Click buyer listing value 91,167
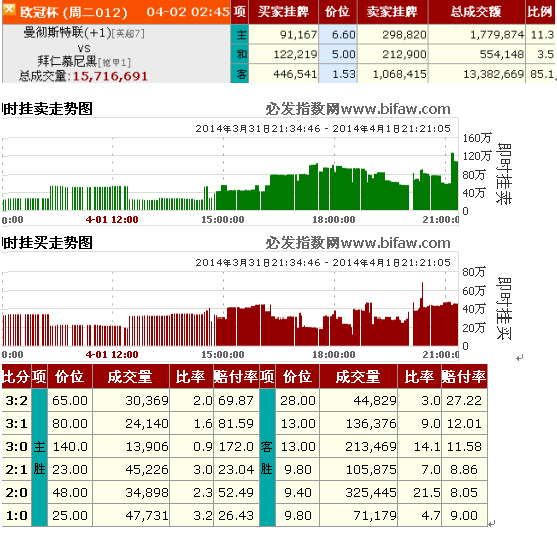557x533 pixels. tap(298, 35)
